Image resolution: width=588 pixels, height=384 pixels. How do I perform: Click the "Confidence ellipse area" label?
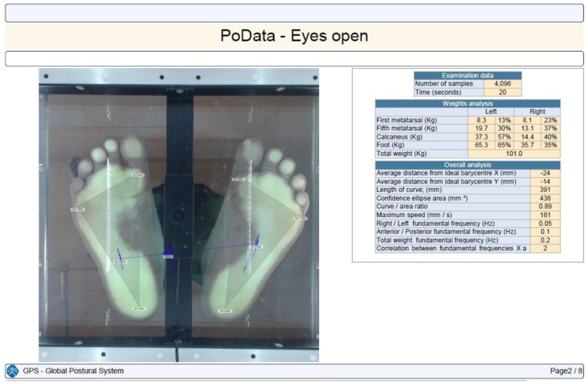(422, 198)
